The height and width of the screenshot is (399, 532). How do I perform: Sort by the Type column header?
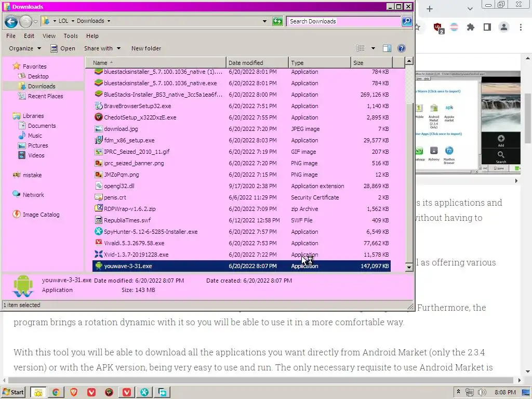click(320, 63)
